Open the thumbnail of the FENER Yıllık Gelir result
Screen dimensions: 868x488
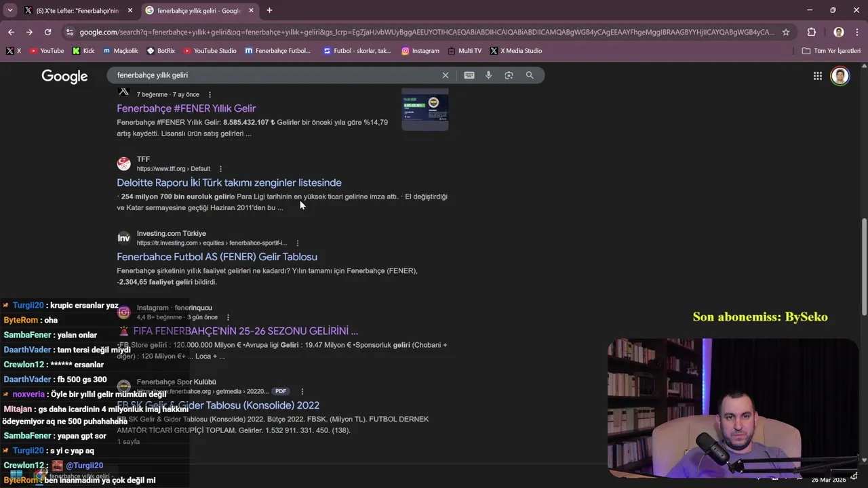click(x=425, y=109)
